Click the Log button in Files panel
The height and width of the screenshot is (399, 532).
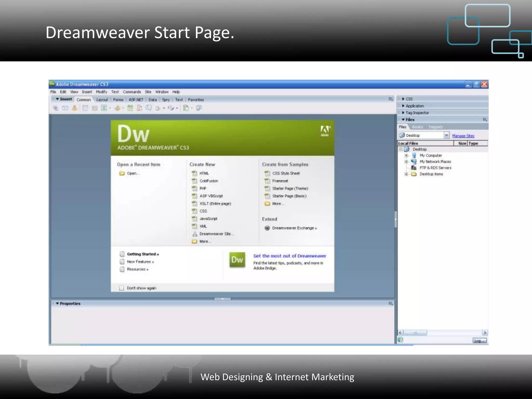click(x=480, y=341)
